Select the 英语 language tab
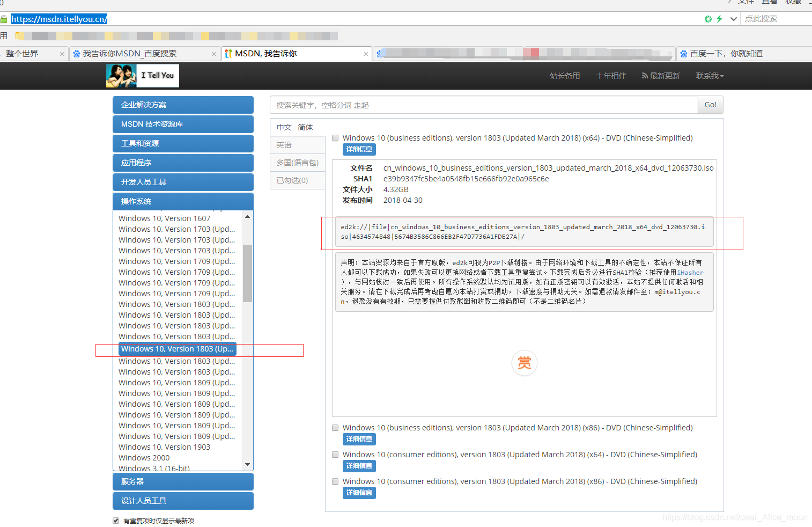Viewport: 812px width, 527px height. (x=298, y=145)
